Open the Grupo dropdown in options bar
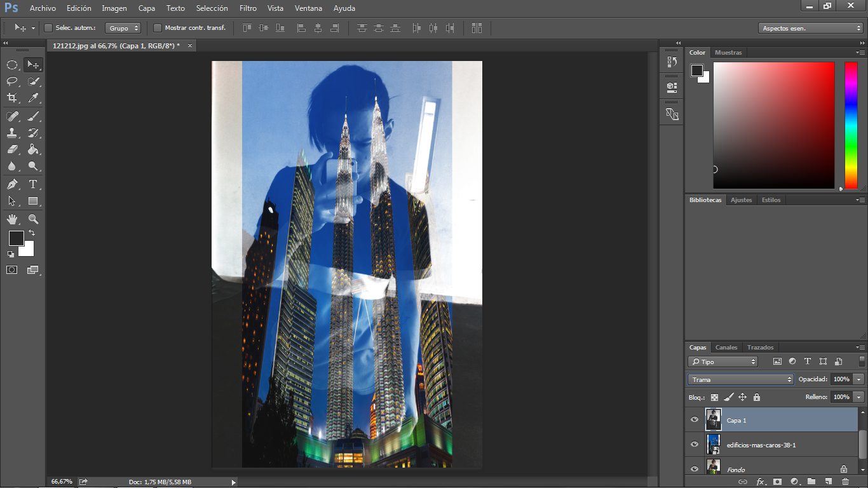The width and height of the screenshot is (868, 488). (x=123, y=28)
